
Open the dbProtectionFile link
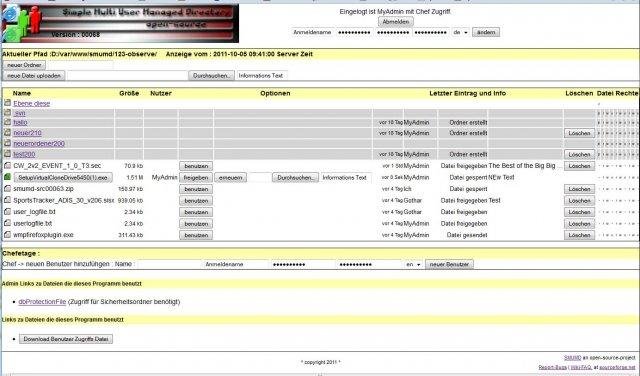[x=42, y=302]
